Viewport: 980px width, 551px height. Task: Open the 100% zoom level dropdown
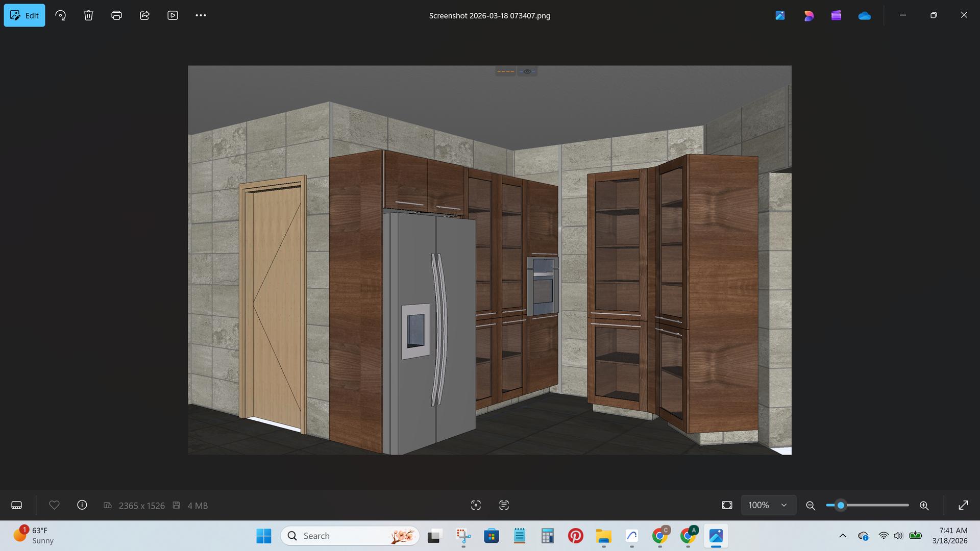tap(768, 505)
